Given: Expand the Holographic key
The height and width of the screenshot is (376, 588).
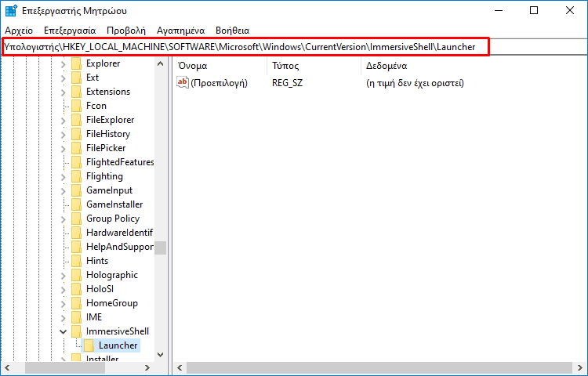Looking at the screenshot, I should click(x=63, y=276).
